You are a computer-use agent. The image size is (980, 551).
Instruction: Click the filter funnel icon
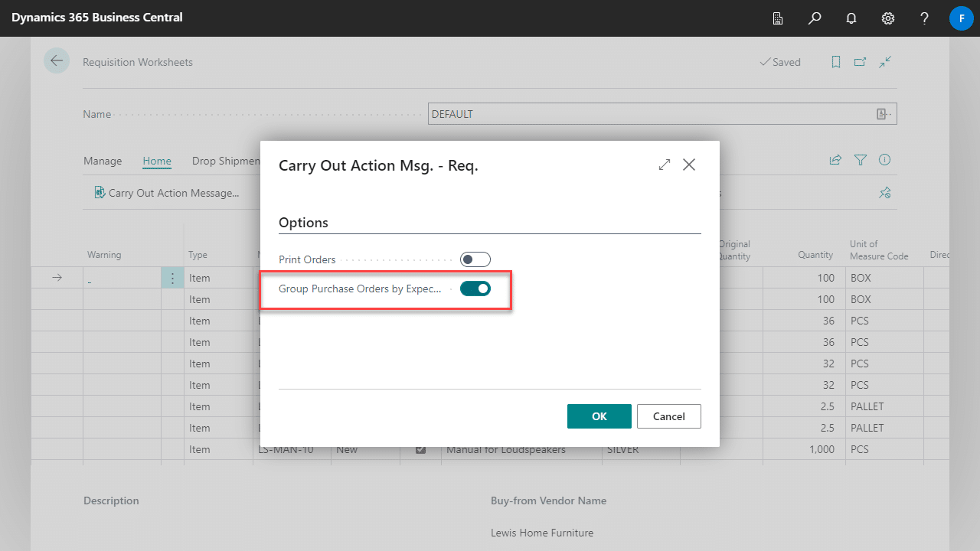tap(861, 160)
